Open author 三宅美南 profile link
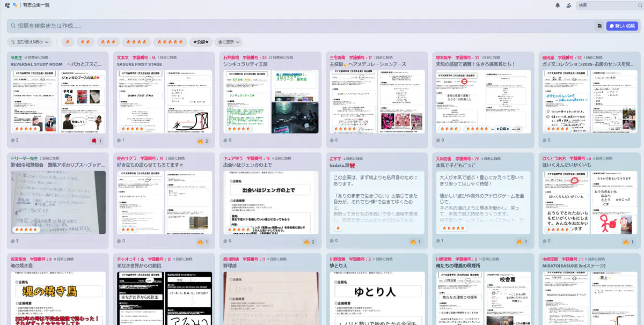 tap(337, 57)
